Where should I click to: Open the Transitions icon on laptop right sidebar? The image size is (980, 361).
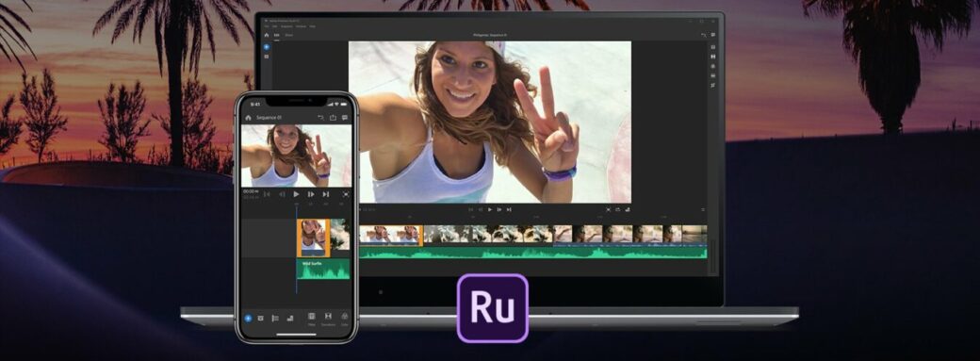click(x=713, y=57)
